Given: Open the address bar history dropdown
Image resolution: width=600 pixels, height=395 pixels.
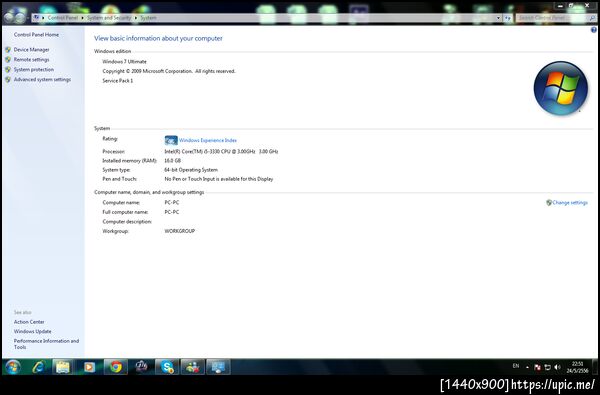Looking at the screenshot, I should [x=498, y=18].
